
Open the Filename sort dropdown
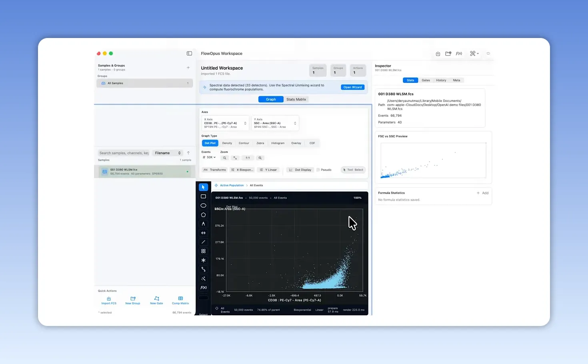[168, 153]
